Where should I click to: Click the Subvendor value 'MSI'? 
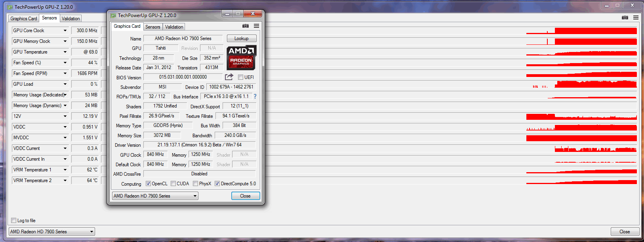163,87
